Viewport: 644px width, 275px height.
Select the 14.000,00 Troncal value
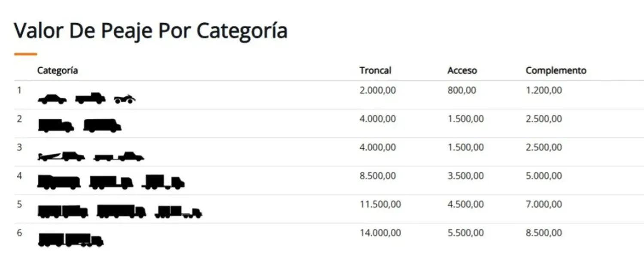pos(380,233)
